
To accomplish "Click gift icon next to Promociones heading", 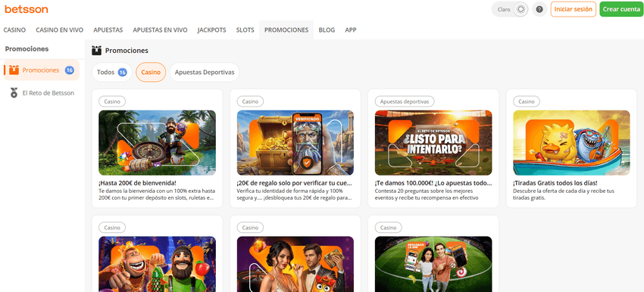I will tap(96, 51).
